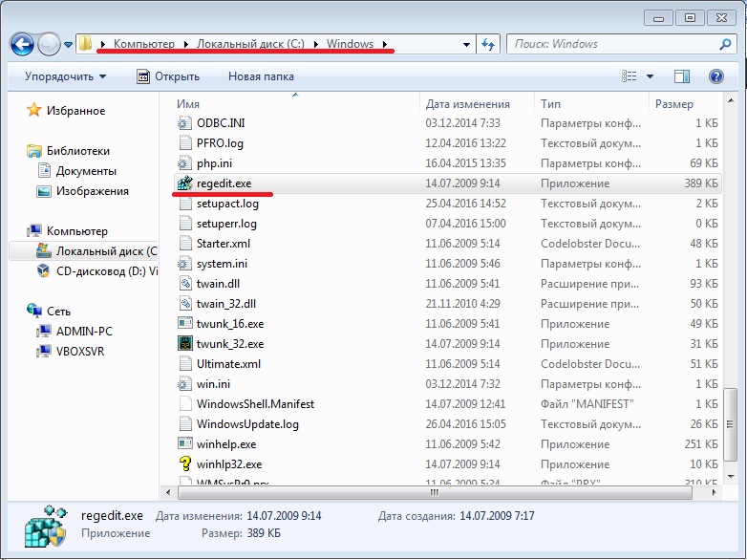Select the file name WindowsShell.Manifest
The width and height of the screenshot is (747, 560).
pos(255,404)
